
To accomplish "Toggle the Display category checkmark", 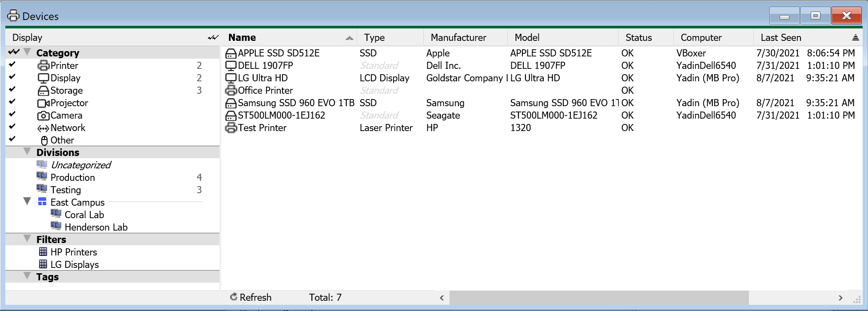I will (12, 77).
